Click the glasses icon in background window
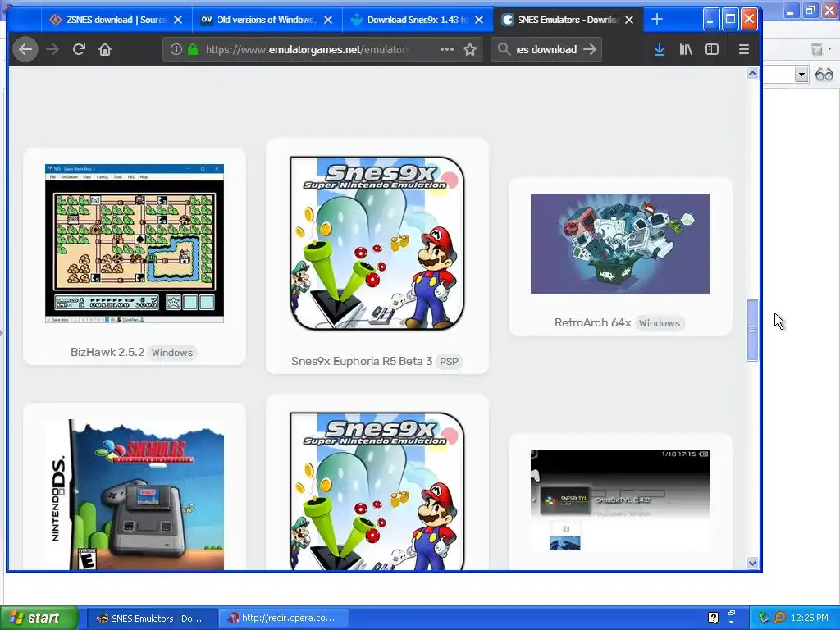Image resolution: width=840 pixels, height=630 pixels. click(824, 75)
